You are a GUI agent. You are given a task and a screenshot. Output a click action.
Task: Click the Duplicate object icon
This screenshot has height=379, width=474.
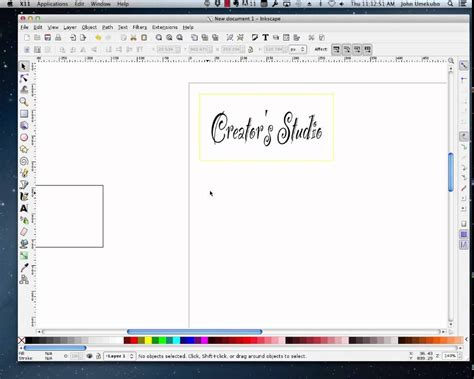(x=194, y=38)
